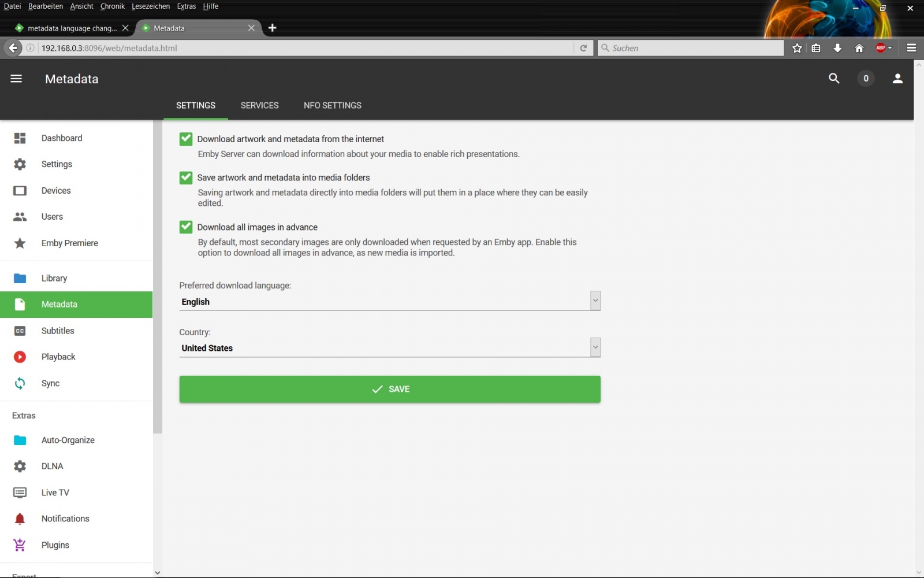This screenshot has height=578, width=924.
Task: Toggle Download all images in advance checkbox
Action: [186, 227]
